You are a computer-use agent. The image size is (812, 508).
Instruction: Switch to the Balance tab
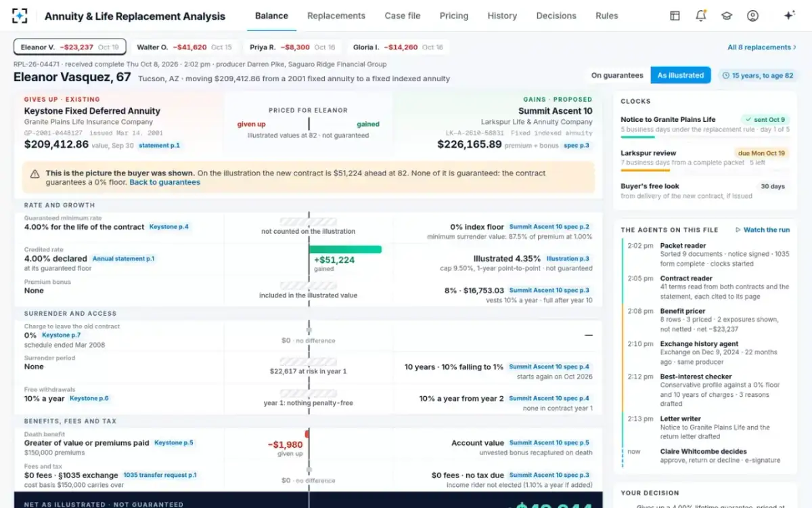coord(271,16)
